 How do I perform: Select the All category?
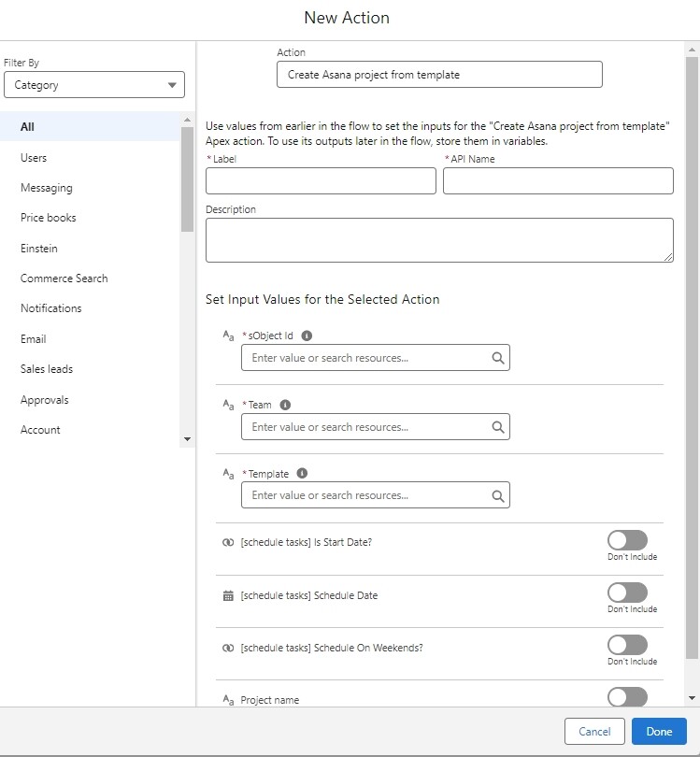pyautogui.click(x=90, y=126)
